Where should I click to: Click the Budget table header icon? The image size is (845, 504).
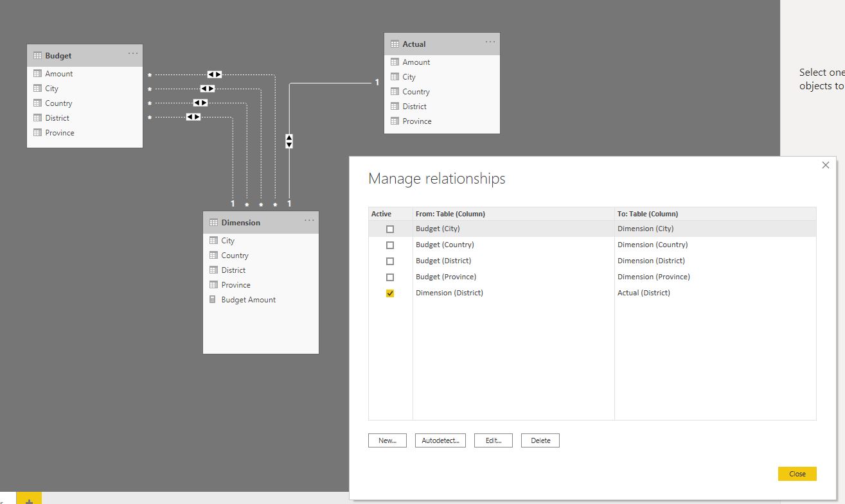(37, 56)
